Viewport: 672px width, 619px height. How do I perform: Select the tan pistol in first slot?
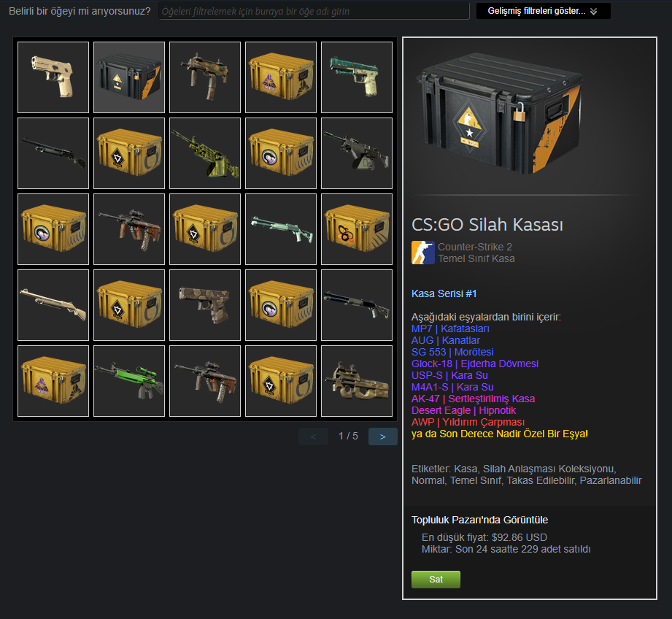(53, 77)
